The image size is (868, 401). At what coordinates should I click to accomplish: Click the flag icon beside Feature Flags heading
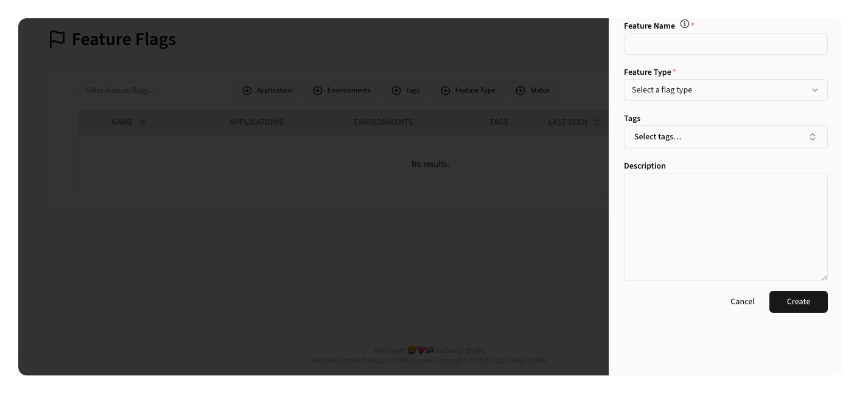coord(57,39)
